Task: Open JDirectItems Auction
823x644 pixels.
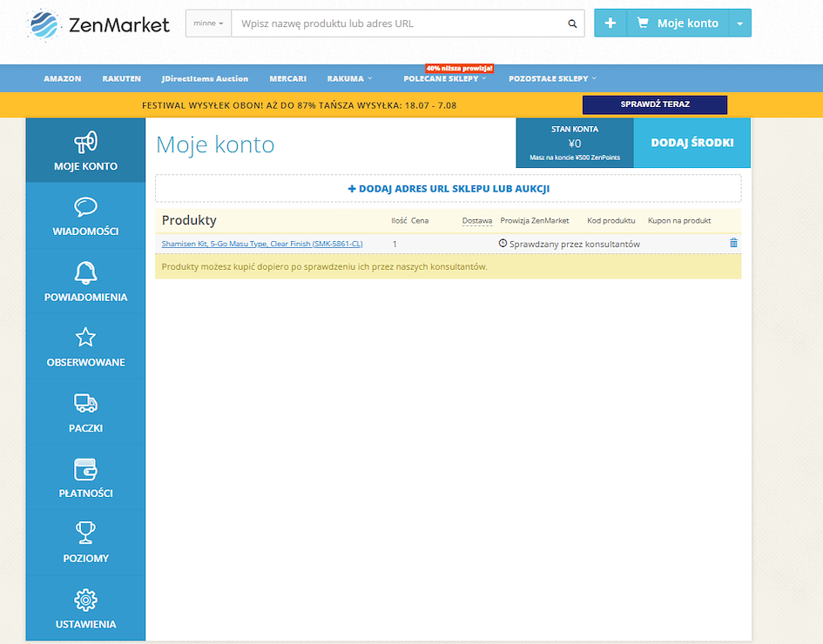Action: pyautogui.click(x=205, y=78)
